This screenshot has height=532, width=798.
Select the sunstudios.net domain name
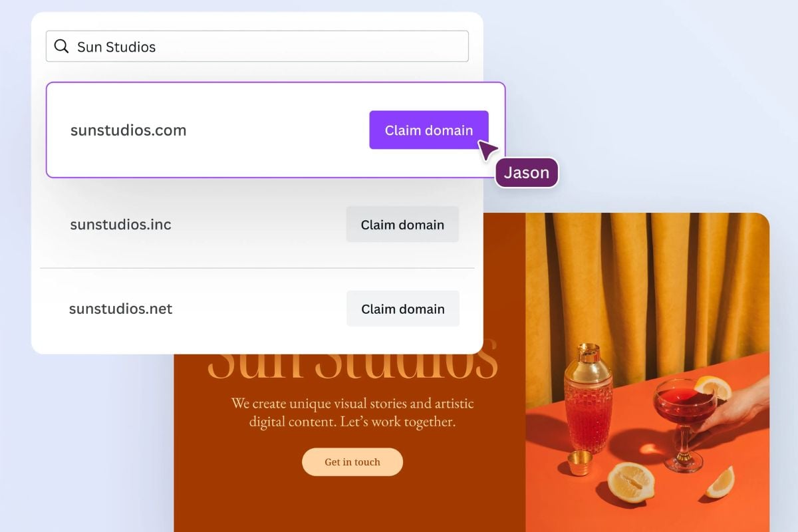tap(121, 309)
